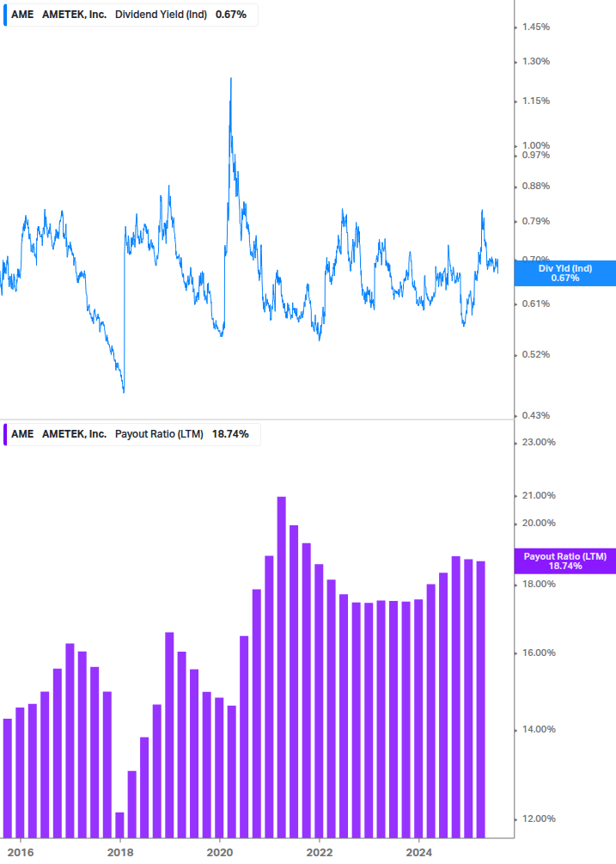616x864 pixels.
Task: Click the 1.15% dividend yield axis label
Action: pyautogui.click(x=535, y=101)
